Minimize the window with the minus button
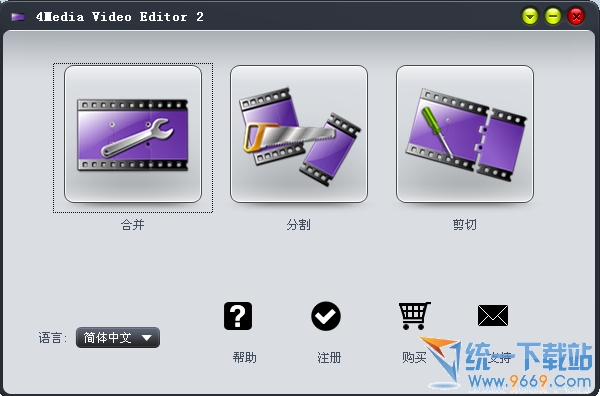The image size is (600, 396). 553,16
